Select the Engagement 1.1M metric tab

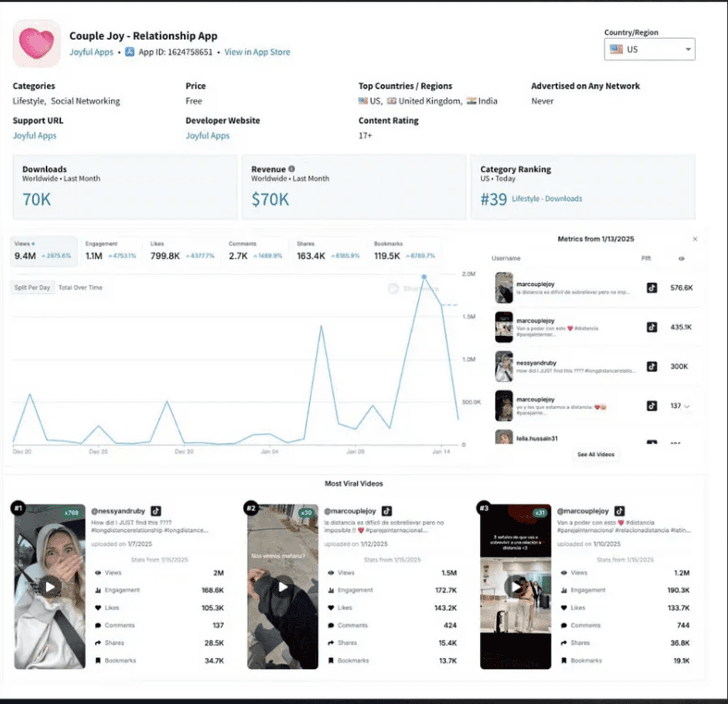tap(111, 251)
